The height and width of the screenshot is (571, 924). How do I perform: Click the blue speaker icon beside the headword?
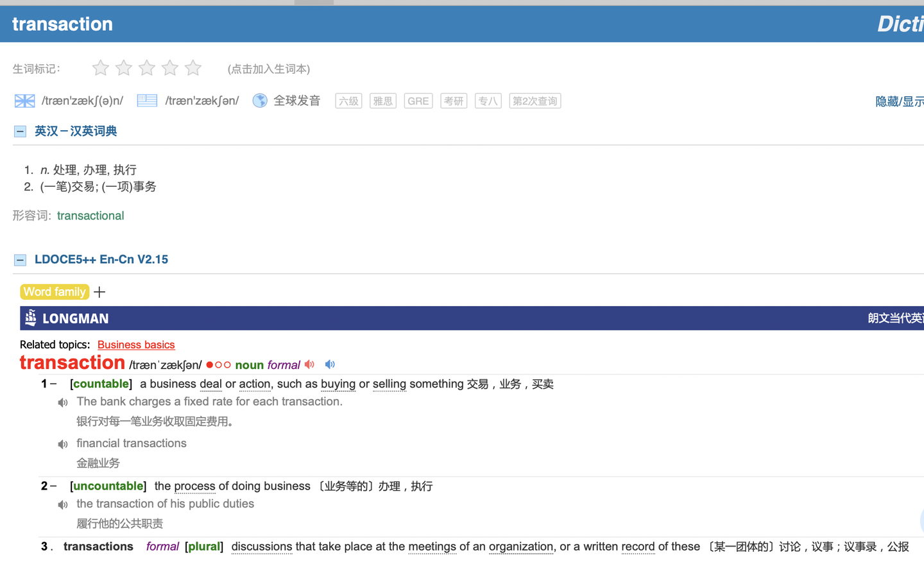coord(330,364)
